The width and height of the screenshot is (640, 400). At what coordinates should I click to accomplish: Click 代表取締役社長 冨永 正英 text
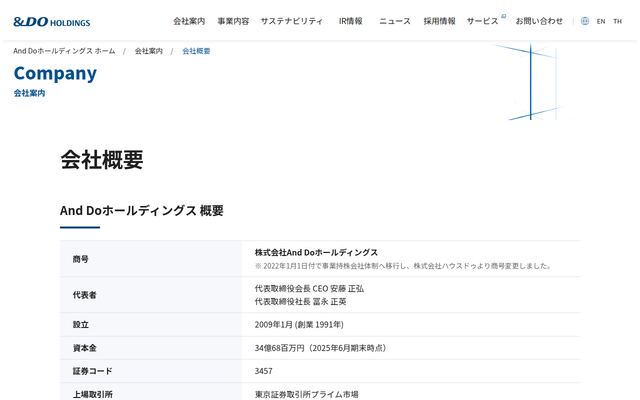coord(300,302)
